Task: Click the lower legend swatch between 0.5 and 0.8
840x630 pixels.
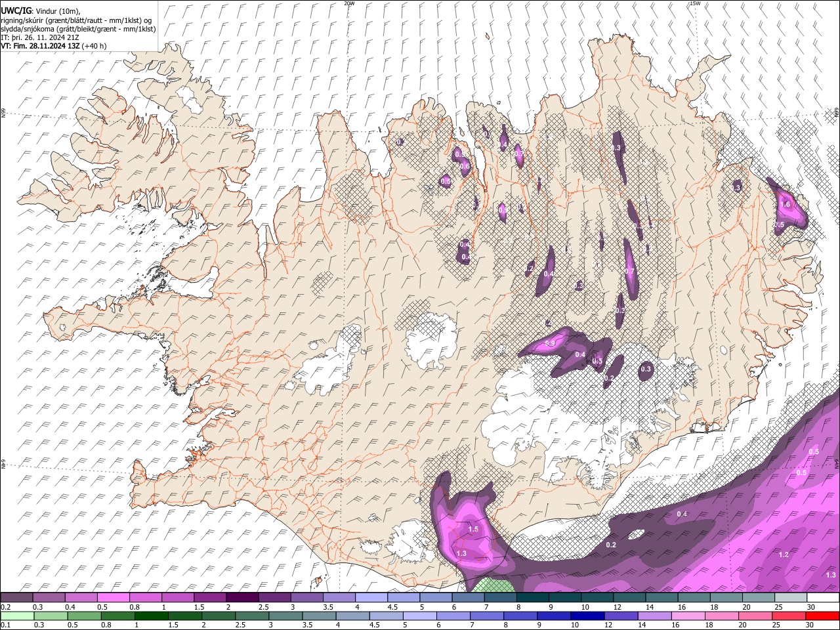Action: 84,616
